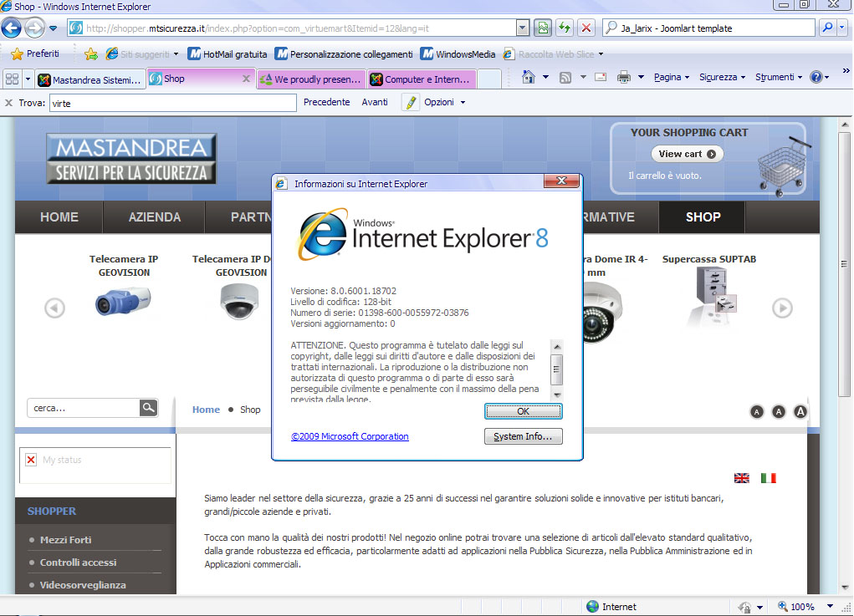Viewport: 854px width, 616px height.
Task: Open the Sicurezza menu
Action: (722, 77)
